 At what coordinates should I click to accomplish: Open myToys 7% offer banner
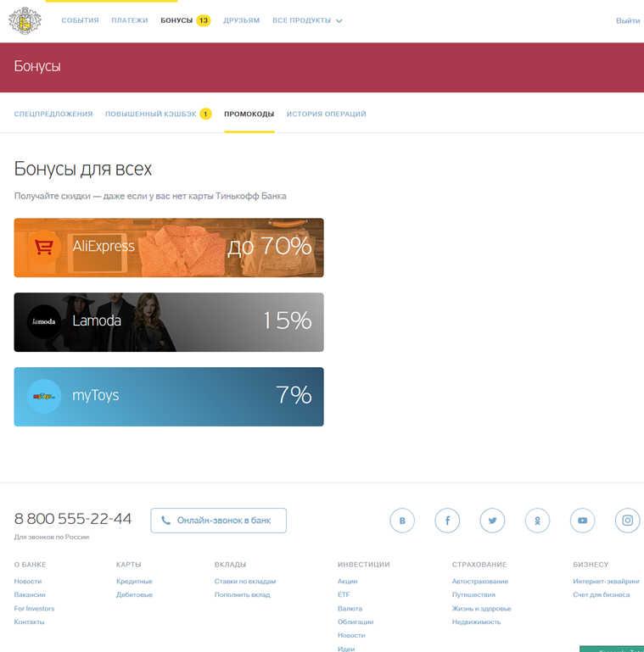tap(169, 397)
